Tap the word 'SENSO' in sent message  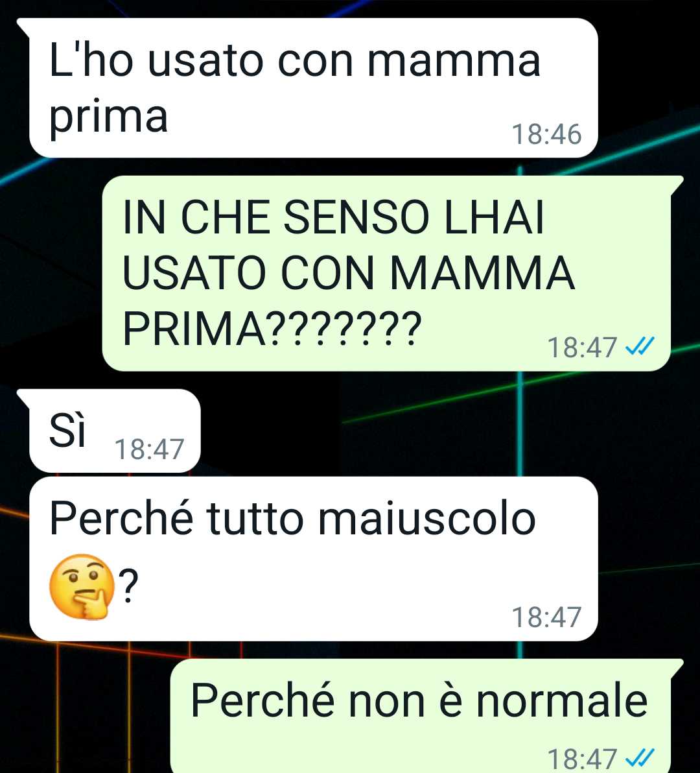pos(356,217)
